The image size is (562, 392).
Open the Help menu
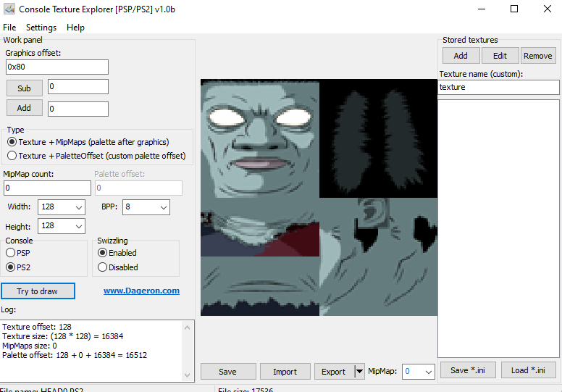pyautogui.click(x=75, y=28)
